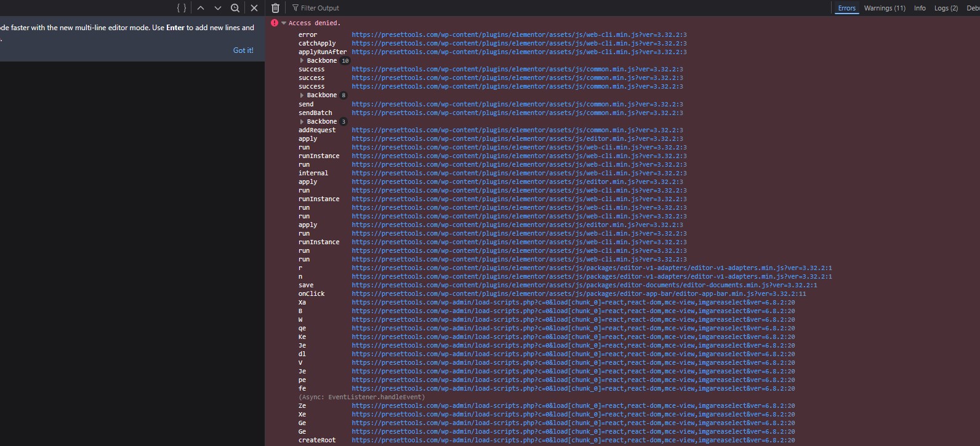Pretty print code with the braces icon
This screenshot has height=446, width=980.
[x=182, y=8]
